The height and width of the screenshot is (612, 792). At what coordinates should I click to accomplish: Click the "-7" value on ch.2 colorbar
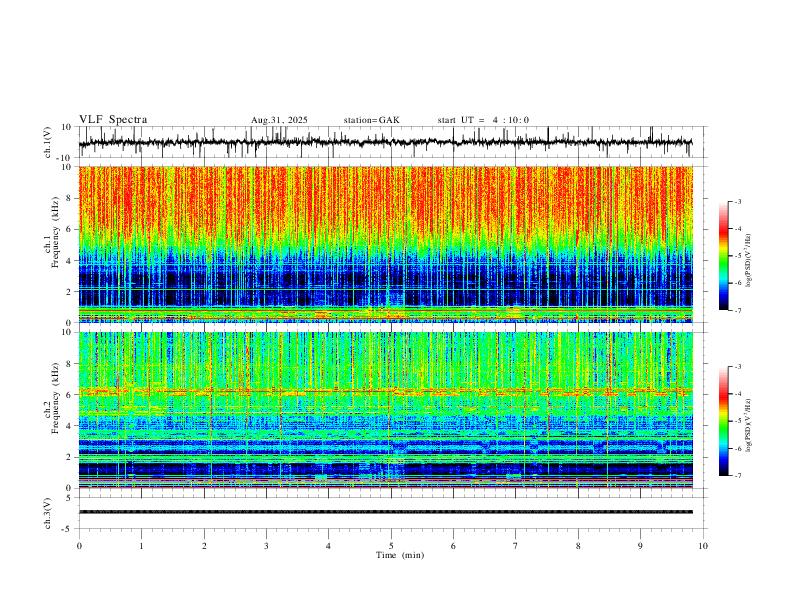pyautogui.click(x=737, y=476)
